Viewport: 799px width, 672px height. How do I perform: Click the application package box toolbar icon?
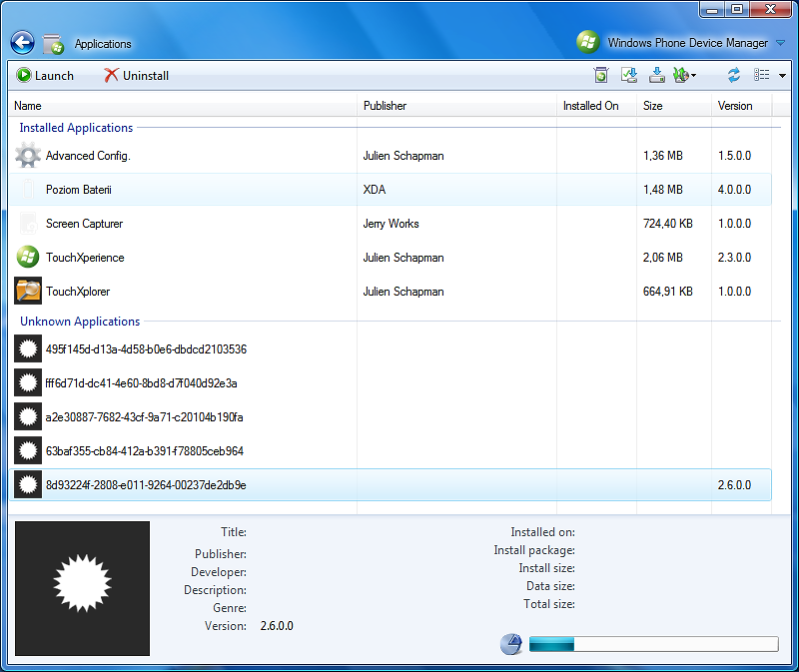tap(601, 75)
